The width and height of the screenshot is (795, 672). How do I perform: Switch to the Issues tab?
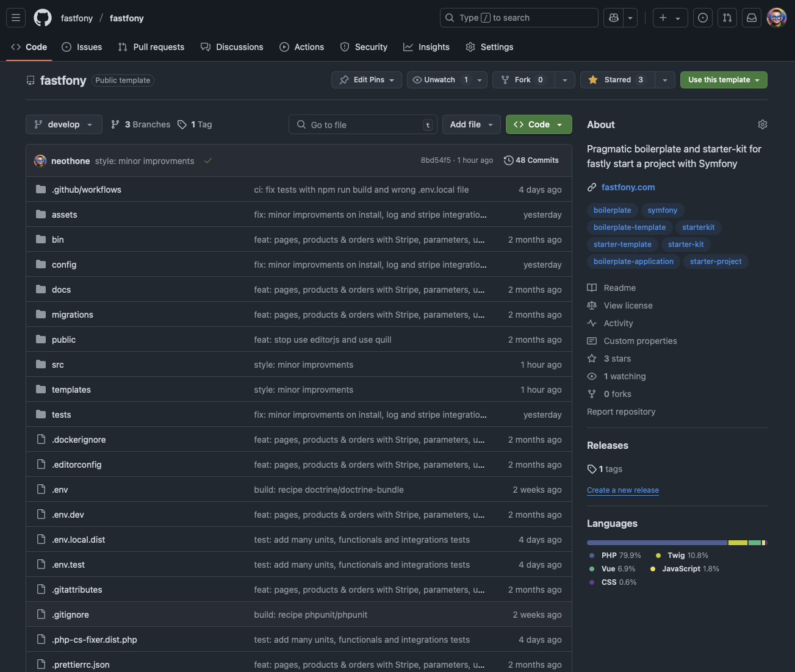pyautogui.click(x=82, y=47)
